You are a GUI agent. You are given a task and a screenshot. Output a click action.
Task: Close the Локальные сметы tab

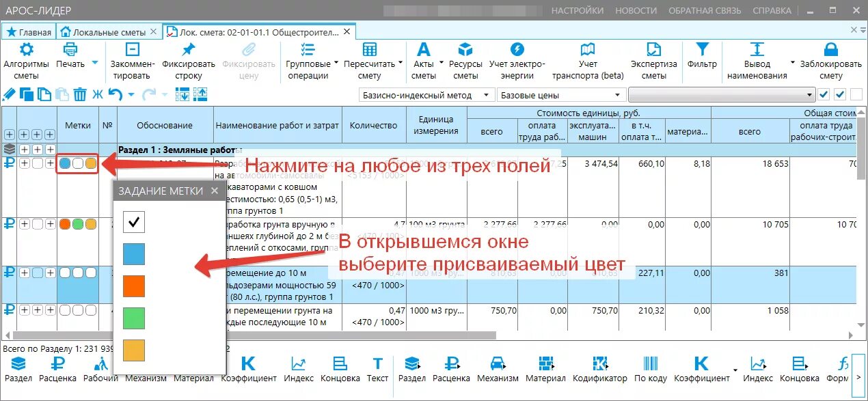[x=152, y=32]
